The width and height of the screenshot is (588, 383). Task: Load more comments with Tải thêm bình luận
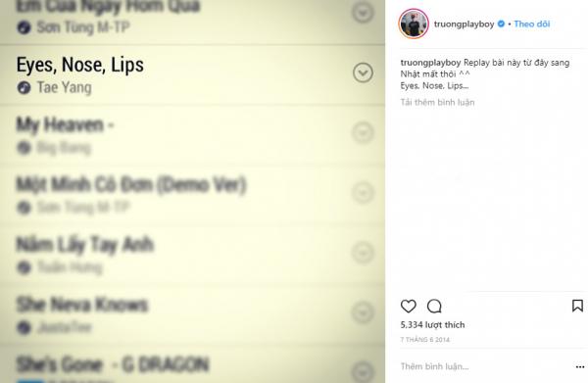tap(437, 102)
